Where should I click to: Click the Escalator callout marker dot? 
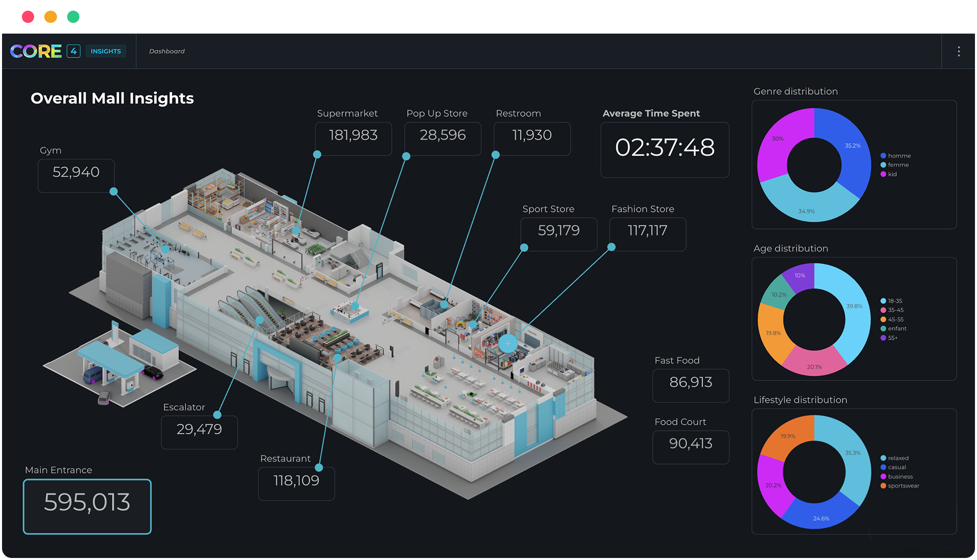point(217,415)
